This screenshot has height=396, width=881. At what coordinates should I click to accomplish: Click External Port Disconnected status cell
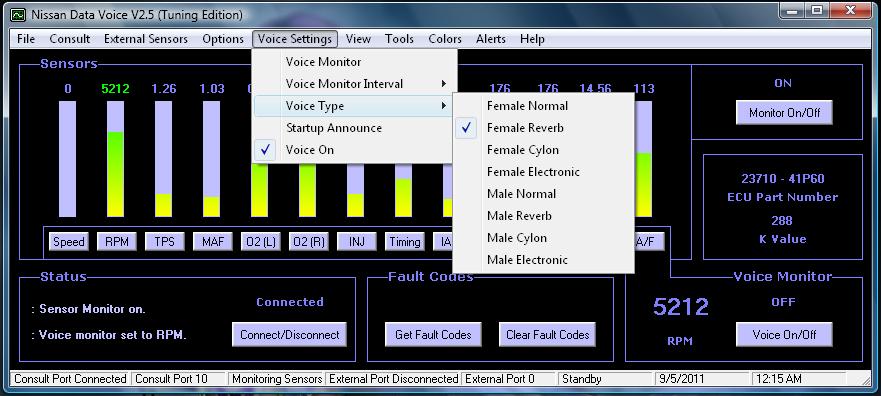click(x=393, y=379)
